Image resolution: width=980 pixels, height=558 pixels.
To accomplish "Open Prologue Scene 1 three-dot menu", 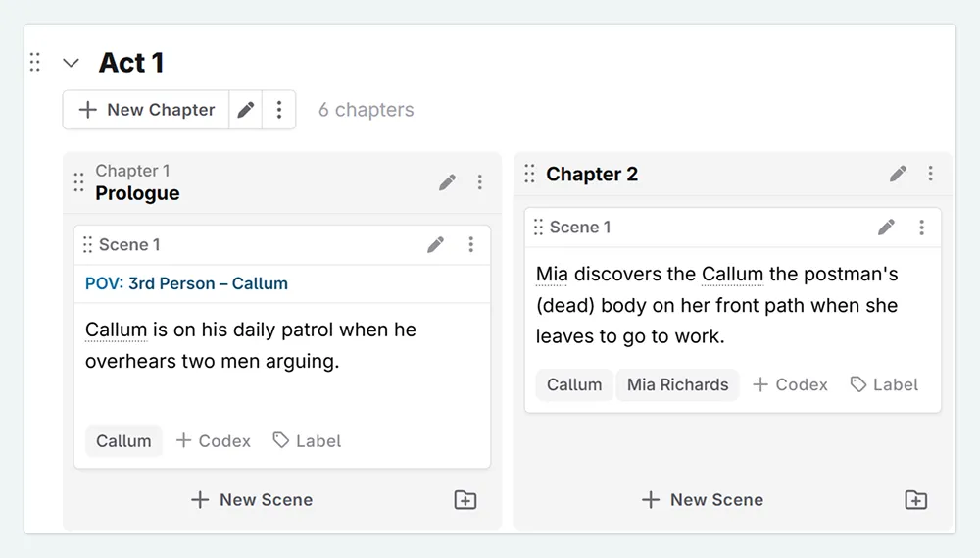I will (x=470, y=244).
